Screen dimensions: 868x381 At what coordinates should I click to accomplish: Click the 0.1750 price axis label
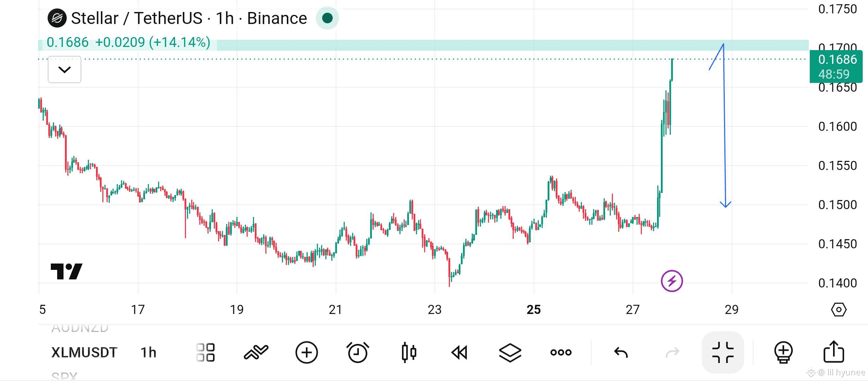click(x=838, y=9)
